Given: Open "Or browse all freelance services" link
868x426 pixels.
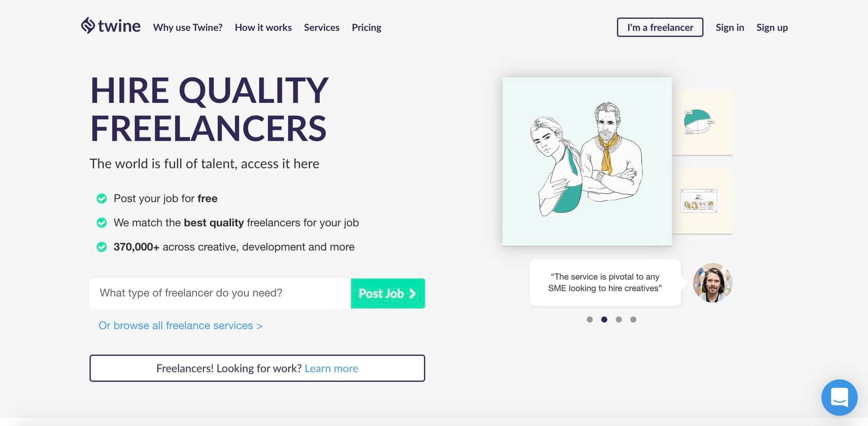Looking at the screenshot, I should tap(180, 325).
